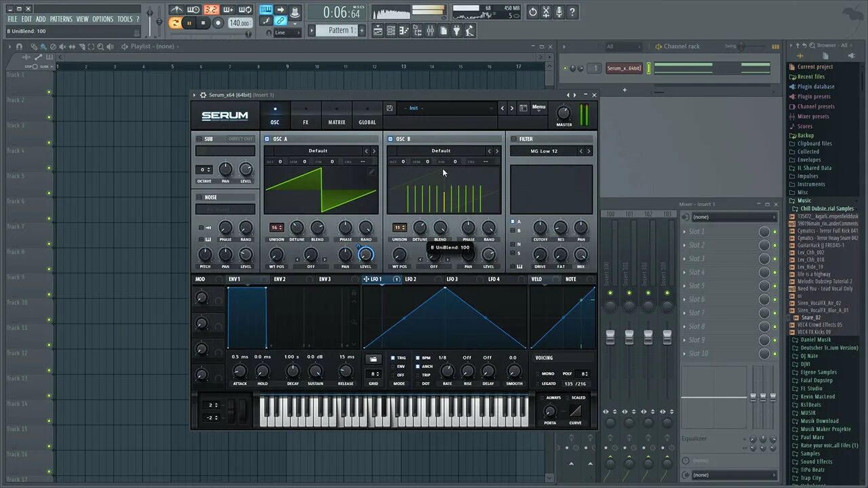Switch to Serum FX tab
This screenshot has width=868, height=488.
[306, 115]
